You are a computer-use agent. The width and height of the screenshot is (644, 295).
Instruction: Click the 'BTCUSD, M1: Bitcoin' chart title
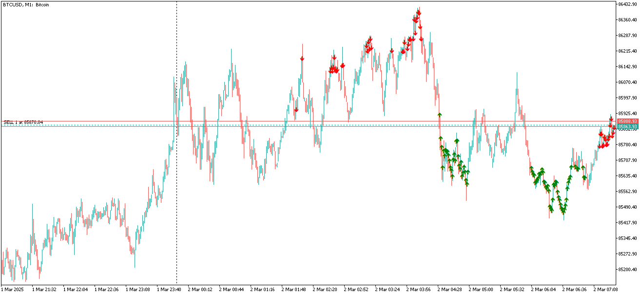(26, 5)
